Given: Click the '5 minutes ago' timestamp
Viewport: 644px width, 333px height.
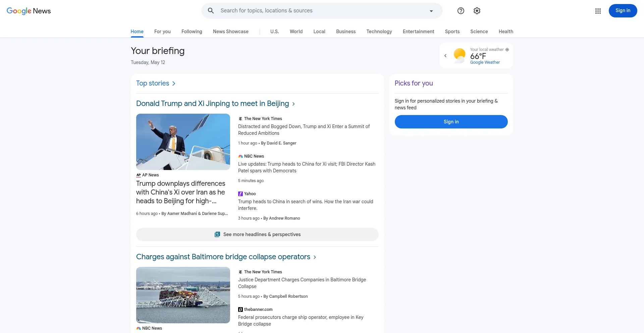Looking at the screenshot, I should click(251, 181).
